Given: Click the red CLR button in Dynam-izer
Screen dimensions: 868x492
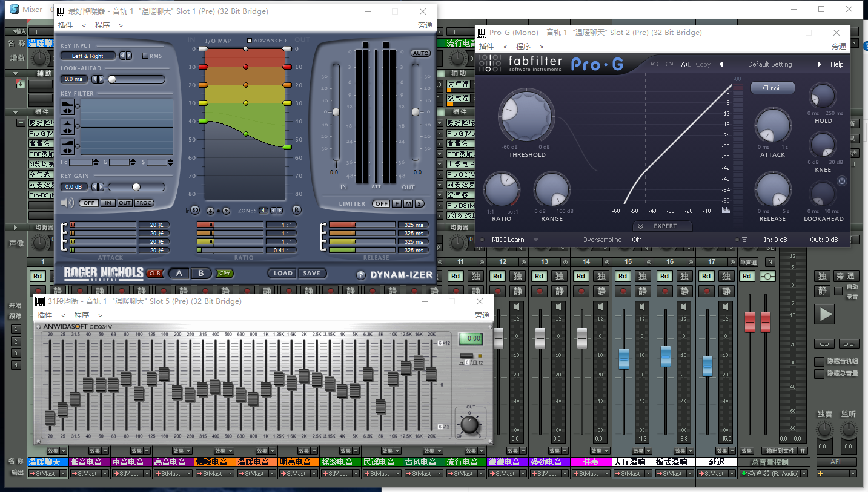Looking at the screenshot, I should tap(154, 274).
